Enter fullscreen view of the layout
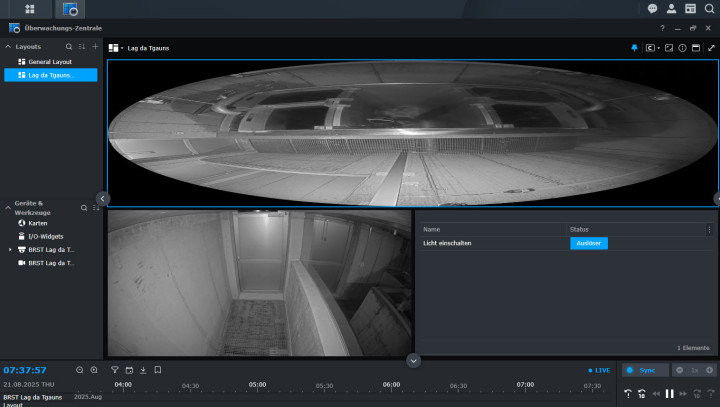720x407 pixels. [710, 48]
